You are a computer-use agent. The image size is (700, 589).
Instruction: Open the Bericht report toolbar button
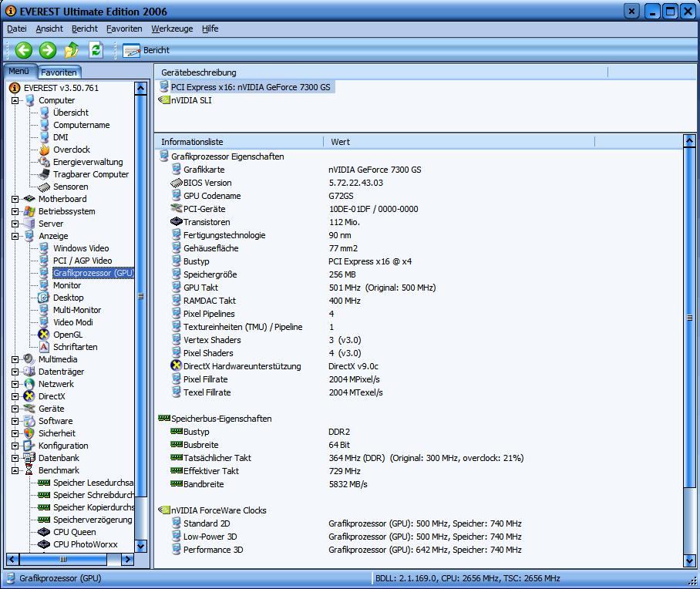(x=146, y=50)
